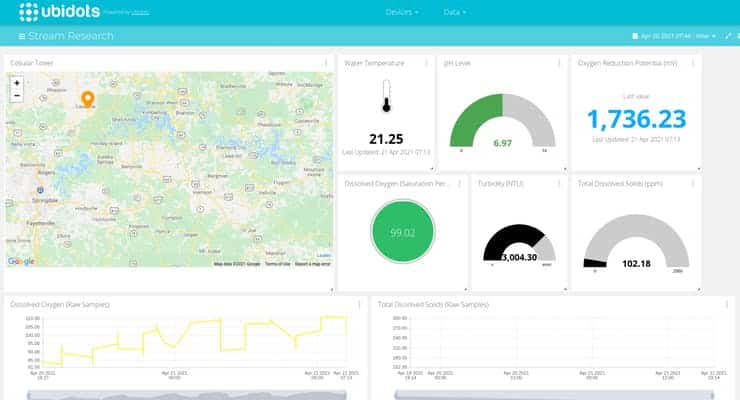Open pH Level widget options menu
This screenshot has width=740, height=400.
pyautogui.click(x=562, y=63)
